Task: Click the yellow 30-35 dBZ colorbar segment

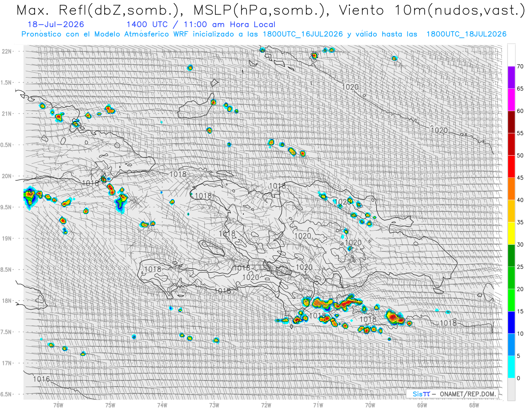Action: (511, 233)
